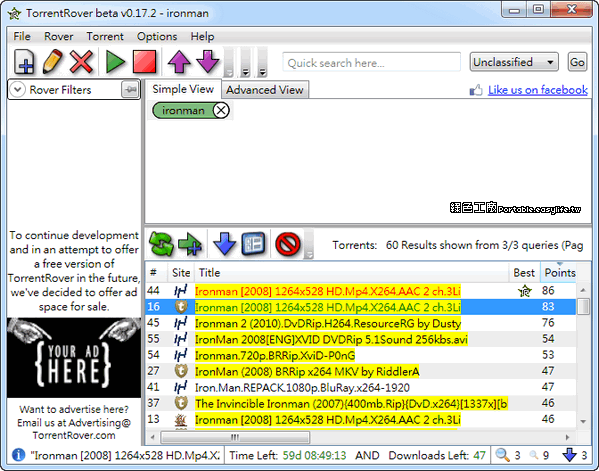The image size is (599, 471).
Task: Collapse the Rover Filters panel chevron
Action: tap(17, 90)
